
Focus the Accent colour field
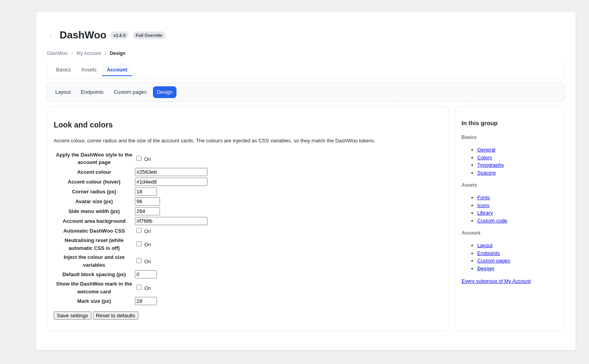(x=171, y=172)
